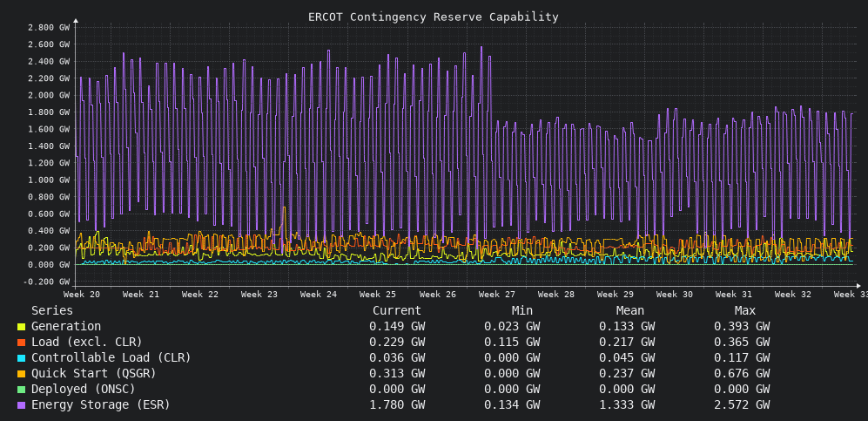The width and height of the screenshot is (868, 421).
Task: Click the Week 28 x-axis label
Action: 555,294
